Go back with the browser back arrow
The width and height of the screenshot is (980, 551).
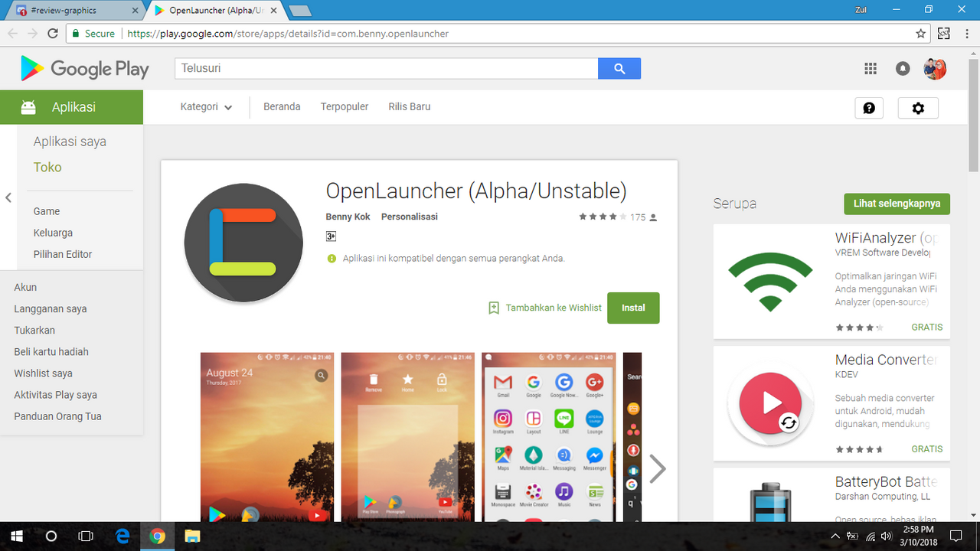click(13, 34)
